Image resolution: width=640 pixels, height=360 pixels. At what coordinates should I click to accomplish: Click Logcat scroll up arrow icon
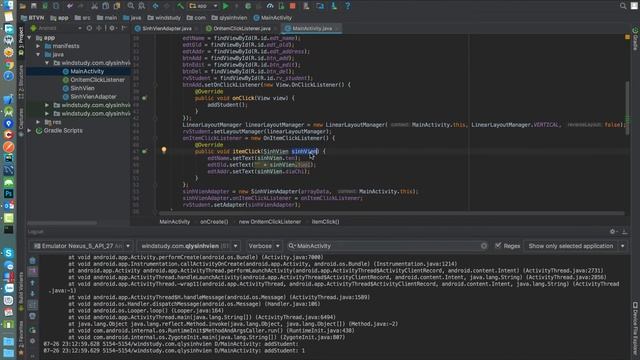33,282
